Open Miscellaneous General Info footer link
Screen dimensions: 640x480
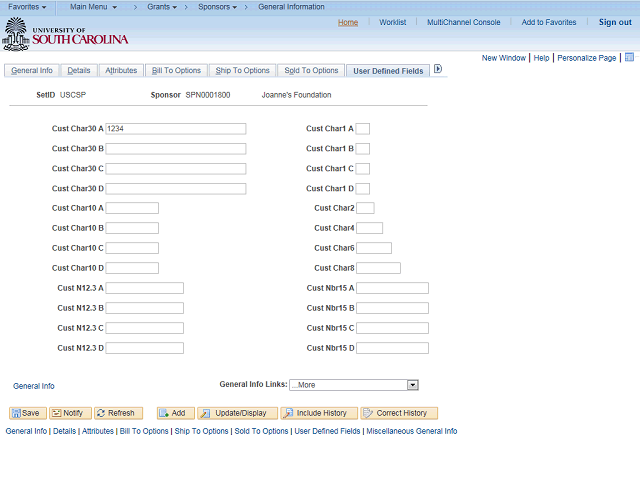(411, 431)
